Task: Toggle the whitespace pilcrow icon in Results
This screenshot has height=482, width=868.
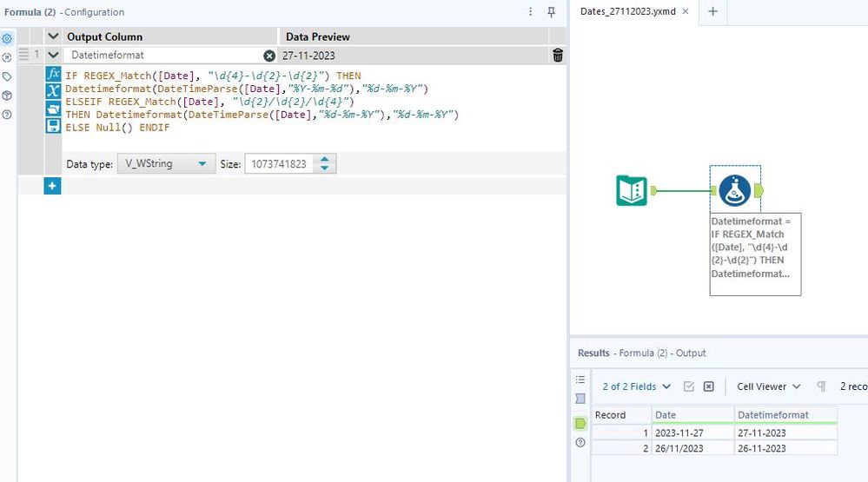Action: click(821, 386)
